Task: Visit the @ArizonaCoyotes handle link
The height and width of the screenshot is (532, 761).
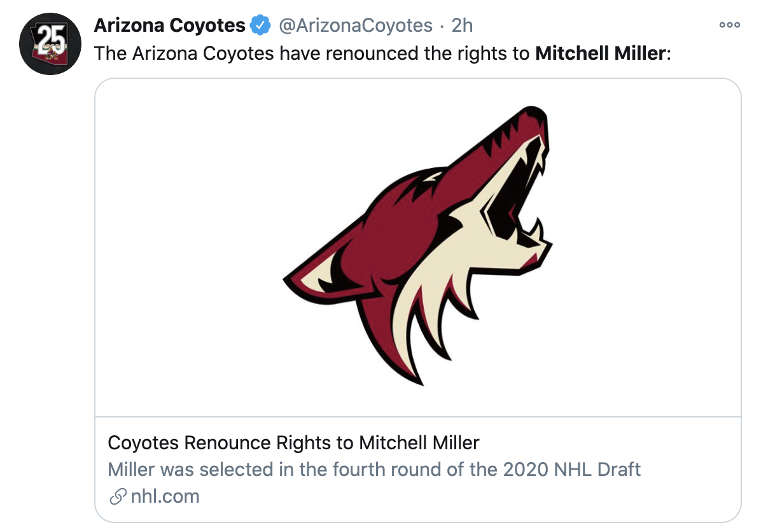Action: tap(356, 25)
